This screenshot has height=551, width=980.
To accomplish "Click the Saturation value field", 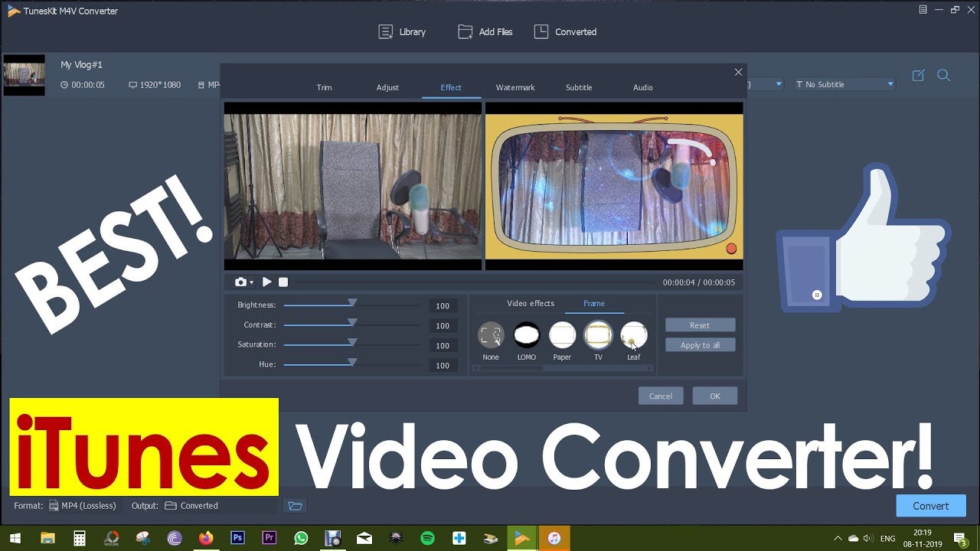I will [x=443, y=346].
